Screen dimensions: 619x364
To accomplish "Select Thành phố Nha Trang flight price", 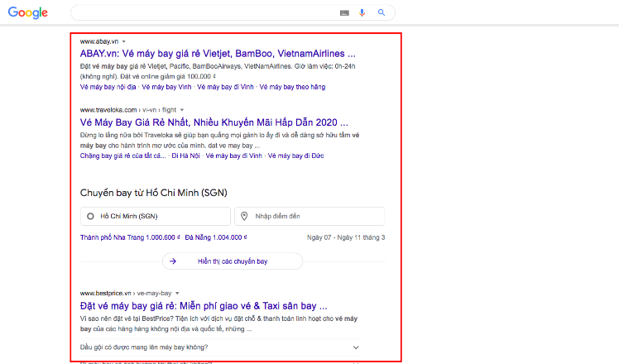I will pyautogui.click(x=130, y=237).
